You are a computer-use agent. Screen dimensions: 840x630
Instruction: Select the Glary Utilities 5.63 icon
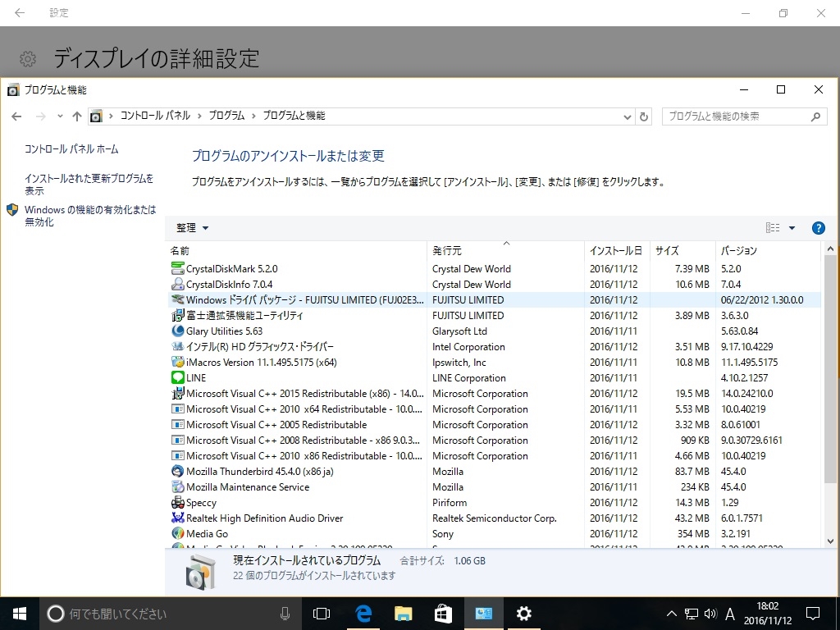[x=177, y=331]
